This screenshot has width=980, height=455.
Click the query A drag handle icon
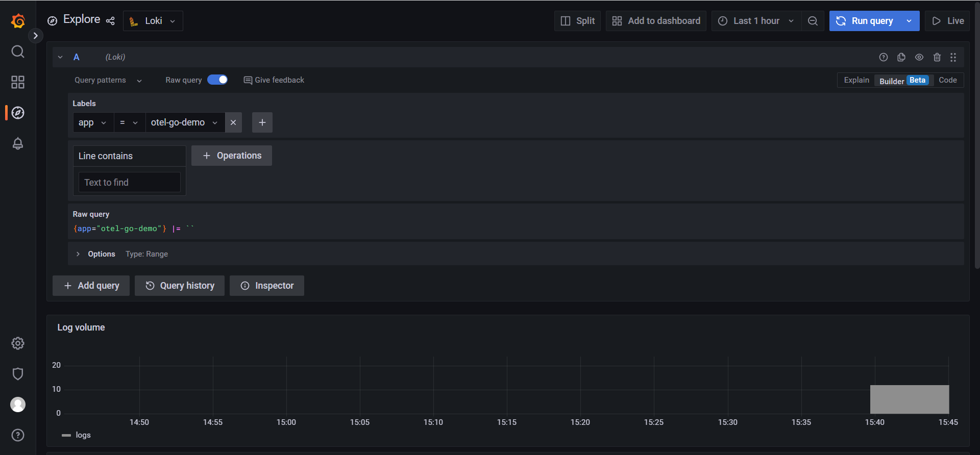pos(953,57)
